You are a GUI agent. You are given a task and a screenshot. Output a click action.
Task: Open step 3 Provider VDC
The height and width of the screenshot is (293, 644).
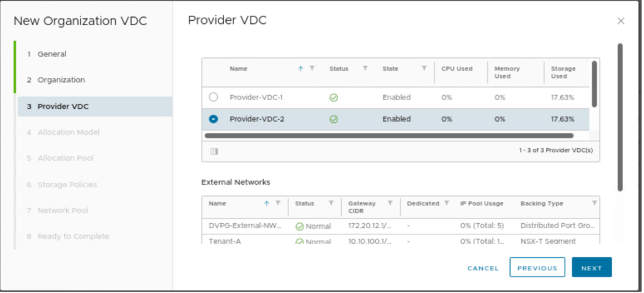point(63,106)
